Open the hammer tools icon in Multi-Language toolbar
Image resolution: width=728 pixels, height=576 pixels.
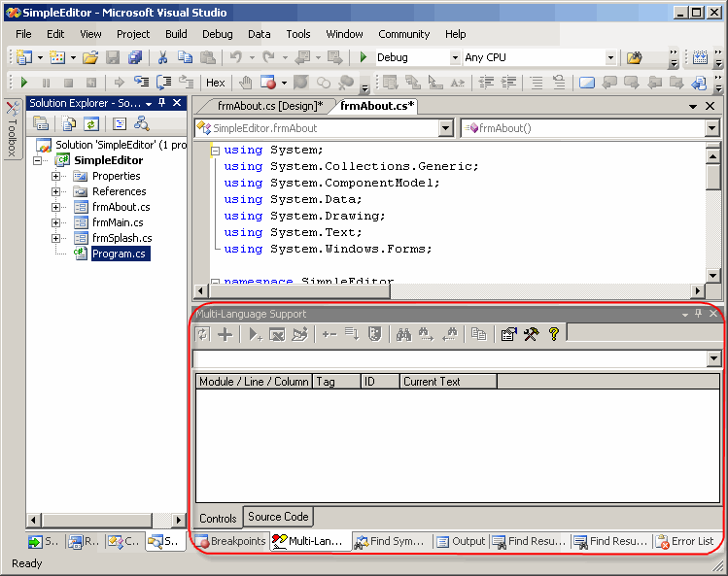click(x=531, y=334)
